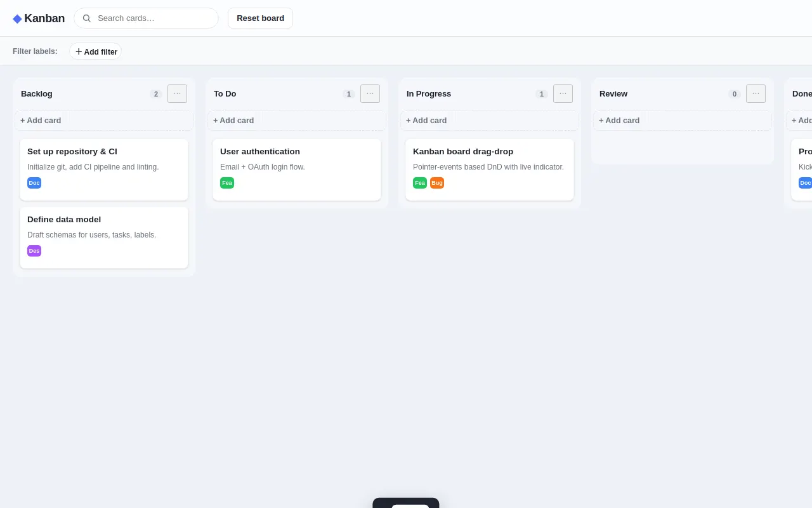Open the Backlog column options menu
Viewport: 812px width, 508px height.
coord(177,93)
